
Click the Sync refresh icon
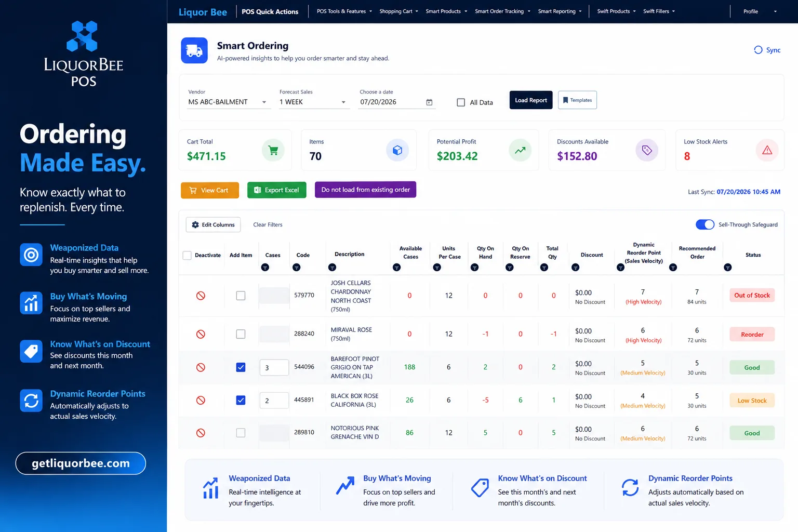point(758,50)
